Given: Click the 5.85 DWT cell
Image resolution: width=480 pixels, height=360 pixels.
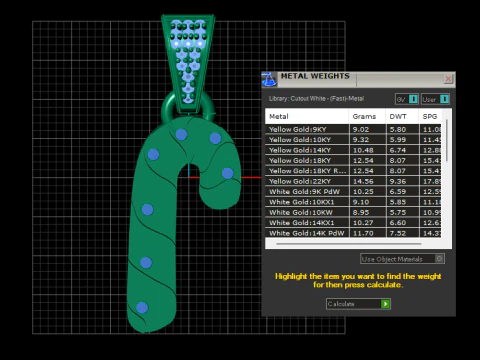Looking at the screenshot, I should [x=402, y=202].
